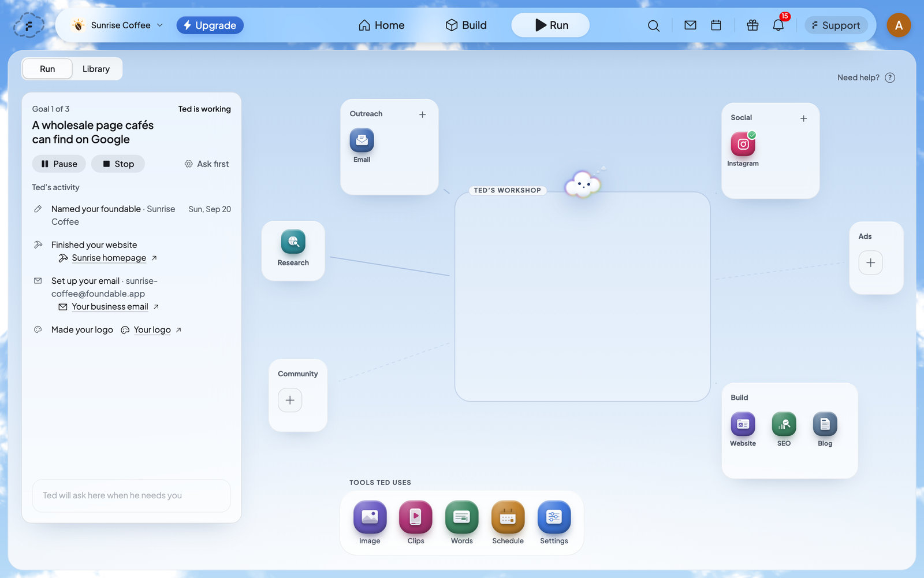Toggle the Ask first setting
This screenshot has height=578, width=924.
tap(207, 164)
